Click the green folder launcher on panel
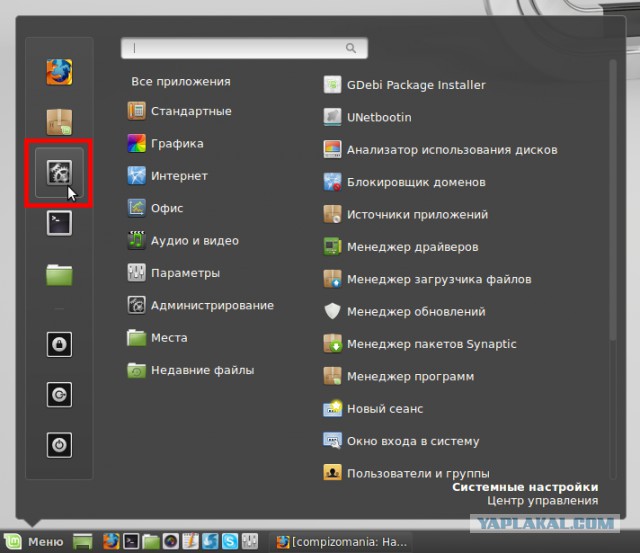The height and width of the screenshot is (553, 640). click(151, 542)
